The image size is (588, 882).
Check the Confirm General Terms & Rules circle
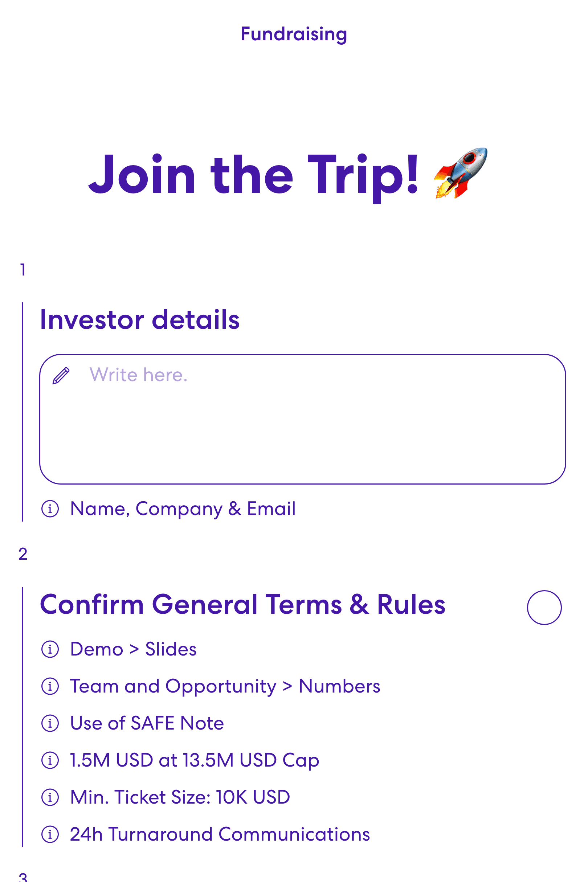(x=544, y=608)
